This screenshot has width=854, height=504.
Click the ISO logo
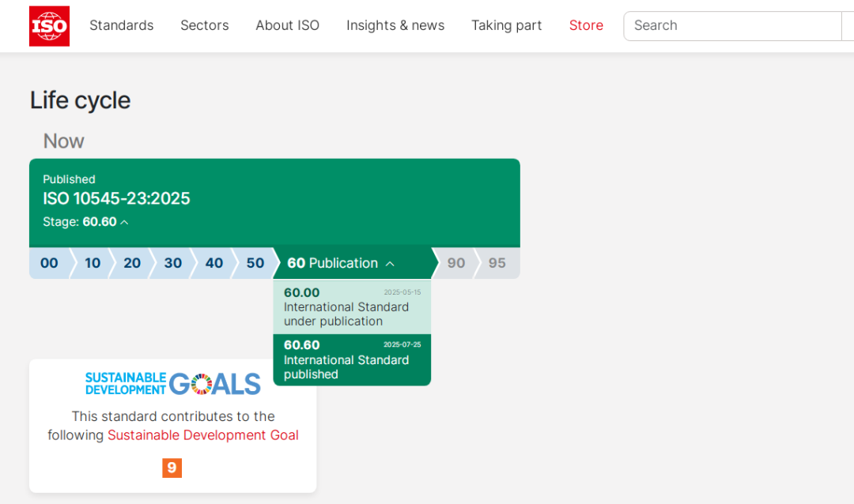pos(49,26)
